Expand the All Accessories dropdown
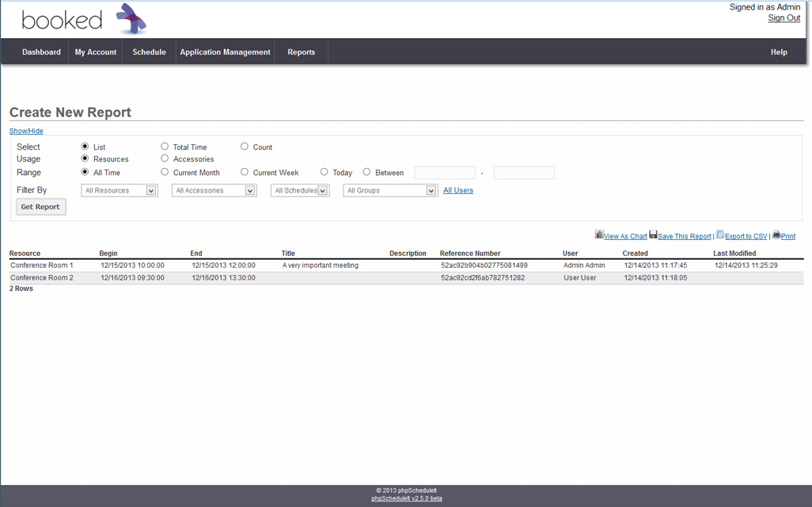This screenshot has width=812, height=507. click(x=214, y=191)
